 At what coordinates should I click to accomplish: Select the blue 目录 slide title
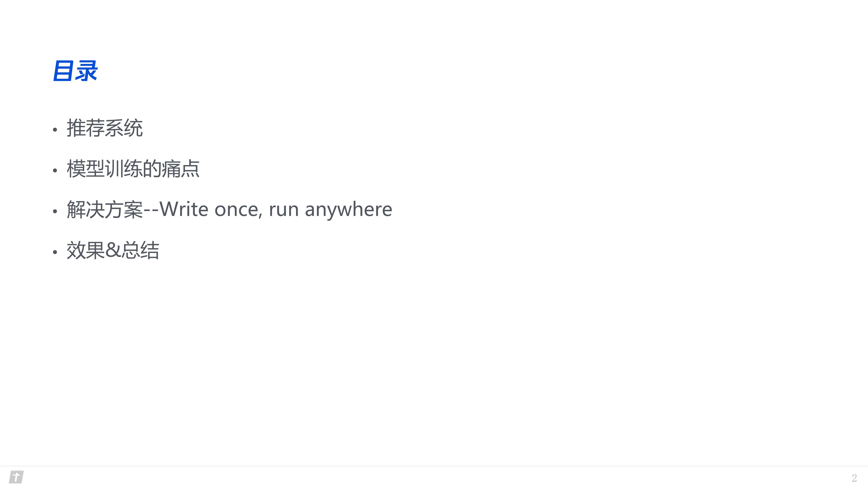click(x=75, y=71)
